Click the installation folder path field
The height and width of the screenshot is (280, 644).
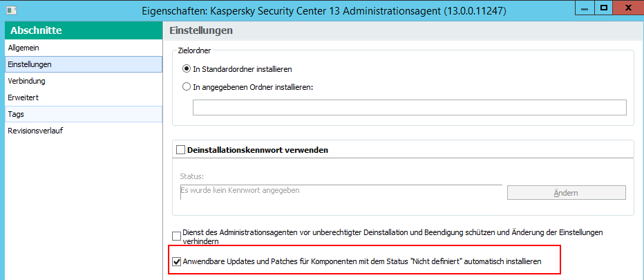pyautogui.click(x=409, y=107)
